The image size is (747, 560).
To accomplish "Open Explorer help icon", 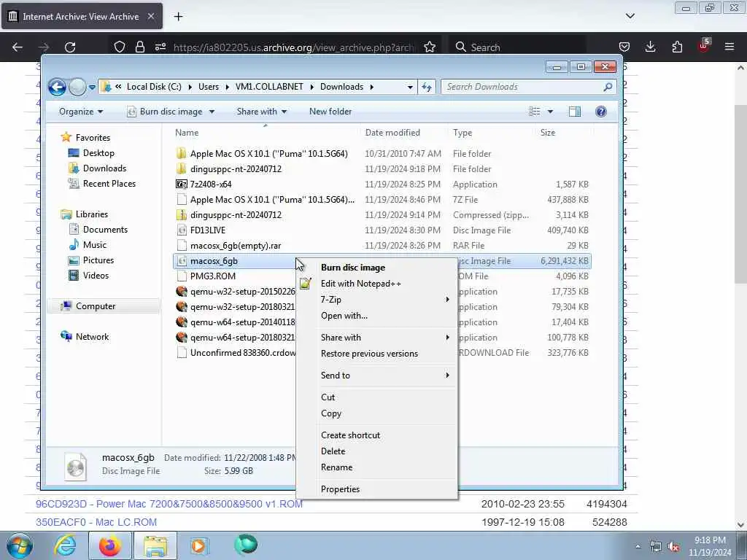I will pyautogui.click(x=601, y=112).
